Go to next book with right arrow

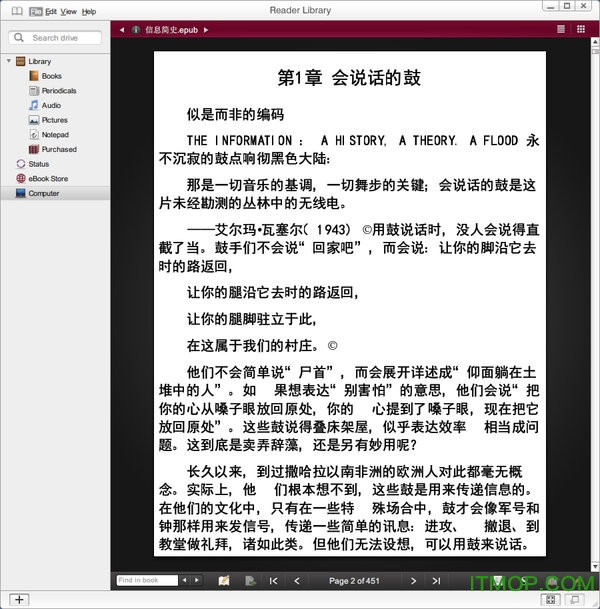pos(206,30)
